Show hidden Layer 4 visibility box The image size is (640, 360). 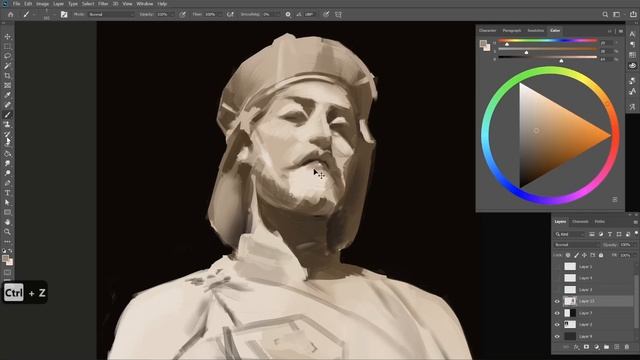(x=557, y=278)
